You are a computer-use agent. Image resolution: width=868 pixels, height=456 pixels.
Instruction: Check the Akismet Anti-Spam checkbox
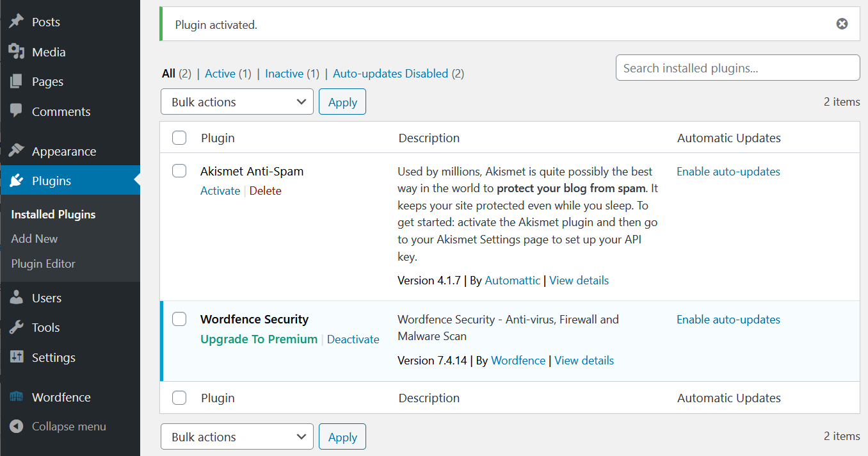click(x=179, y=170)
